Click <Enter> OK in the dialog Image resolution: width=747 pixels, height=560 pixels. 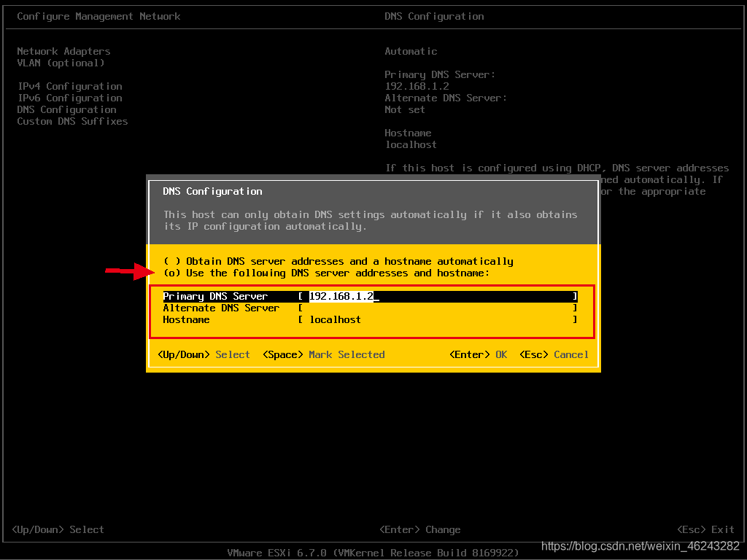click(x=479, y=354)
